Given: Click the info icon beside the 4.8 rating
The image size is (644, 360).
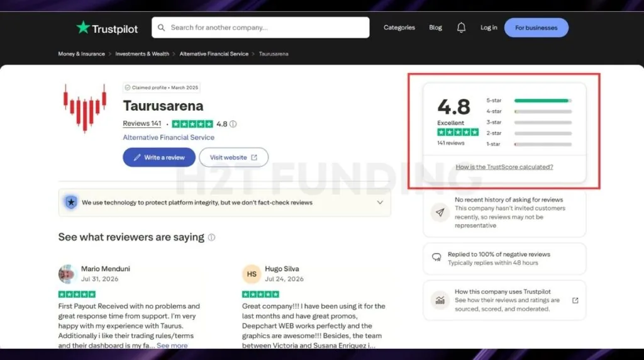Looking at the screenshot, I should (x=233, y=124).
